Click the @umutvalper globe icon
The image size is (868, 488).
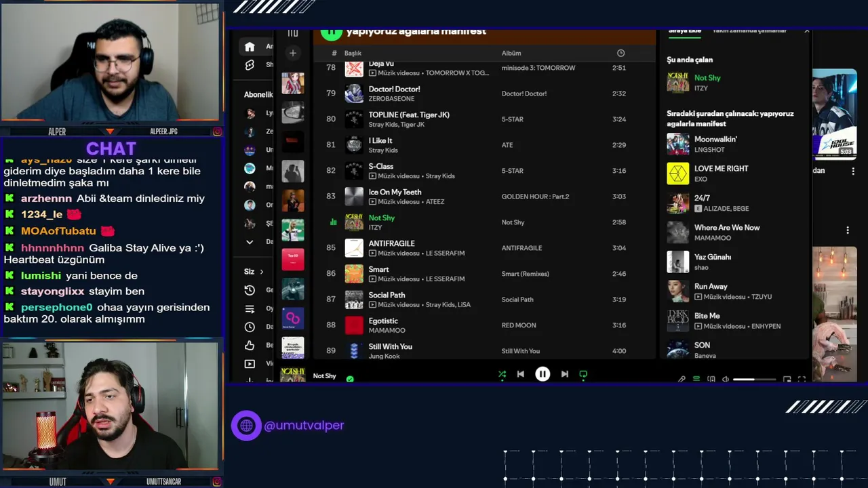click(x=246, y=426)
